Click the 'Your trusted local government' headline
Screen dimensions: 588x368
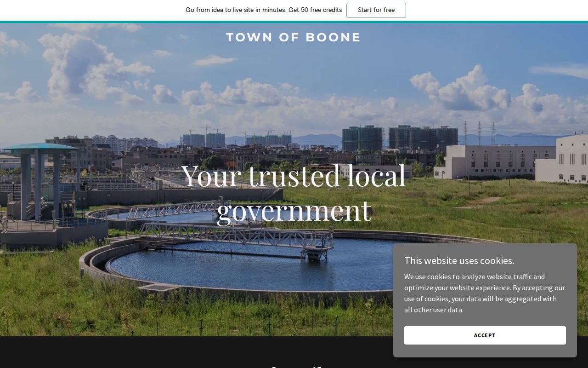point(294,192)
